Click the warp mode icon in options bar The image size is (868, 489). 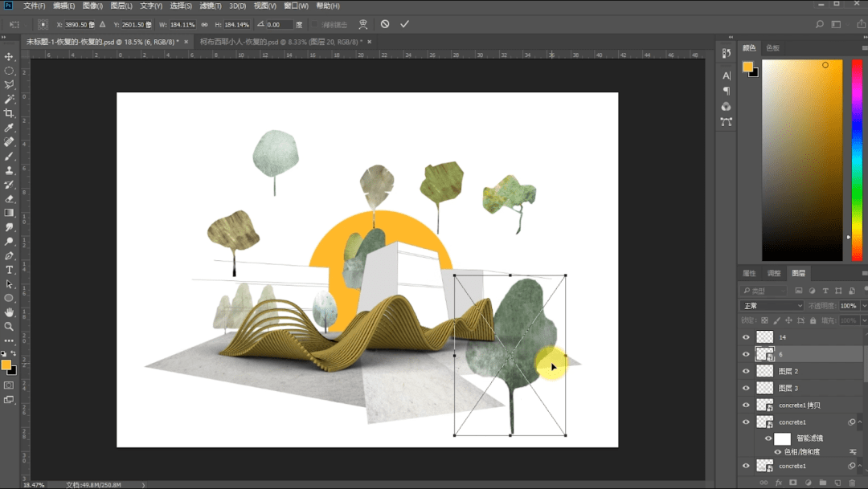click(x=363, y=24)
